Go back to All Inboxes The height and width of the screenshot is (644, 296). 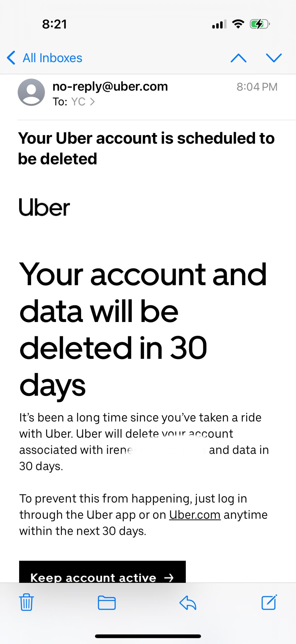click(45, 58)
